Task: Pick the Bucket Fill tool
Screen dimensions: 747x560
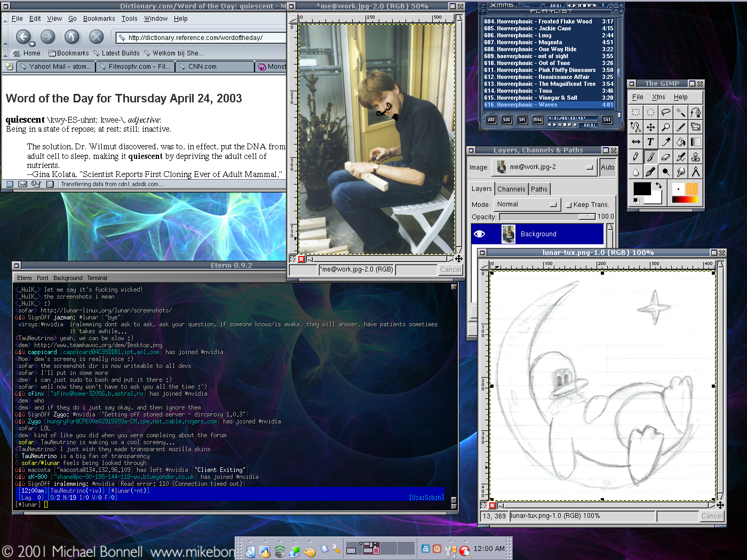Action: 680,142
